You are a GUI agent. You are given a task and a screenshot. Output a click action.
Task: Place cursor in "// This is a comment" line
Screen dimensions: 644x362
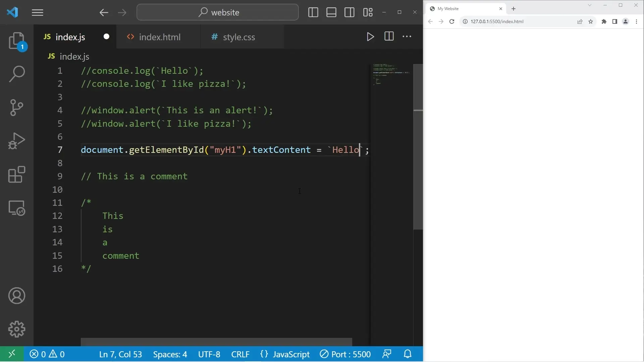pyautogui.click(x=134, y=176)
